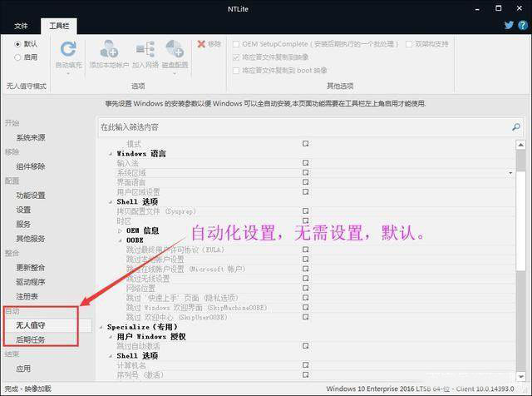Image resolution: width=532 pixels, height=396 pixels.
Task: Select the 启用 radio button
Action: click(17, 57)
